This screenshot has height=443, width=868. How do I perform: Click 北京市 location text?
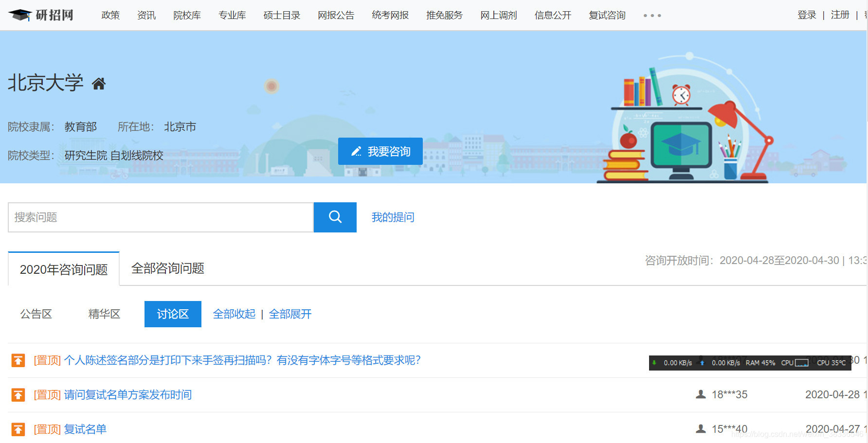pos(180,127)
